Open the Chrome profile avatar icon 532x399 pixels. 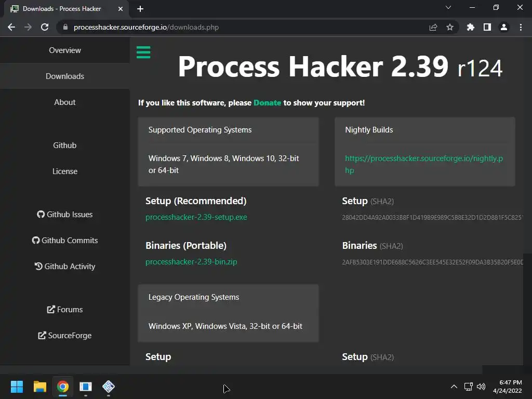coord(504,27)
